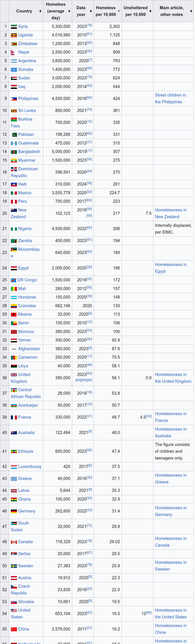
Task: Open the Syria country link
Action: tap(23, 27)
